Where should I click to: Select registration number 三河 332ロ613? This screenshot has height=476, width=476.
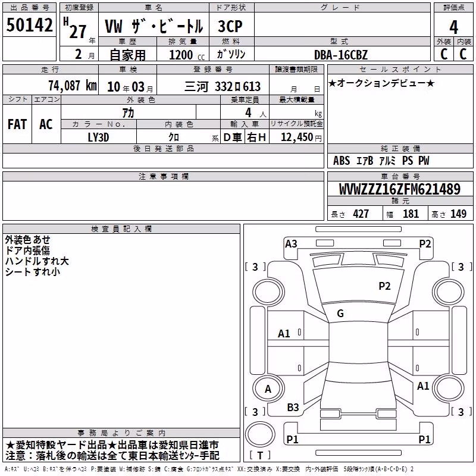223,87
